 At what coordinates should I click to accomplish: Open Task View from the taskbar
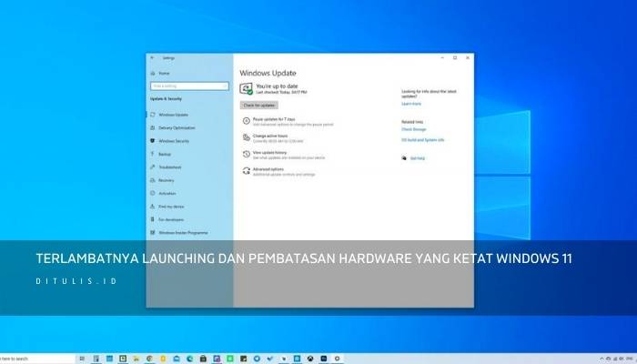coord(82,359)
